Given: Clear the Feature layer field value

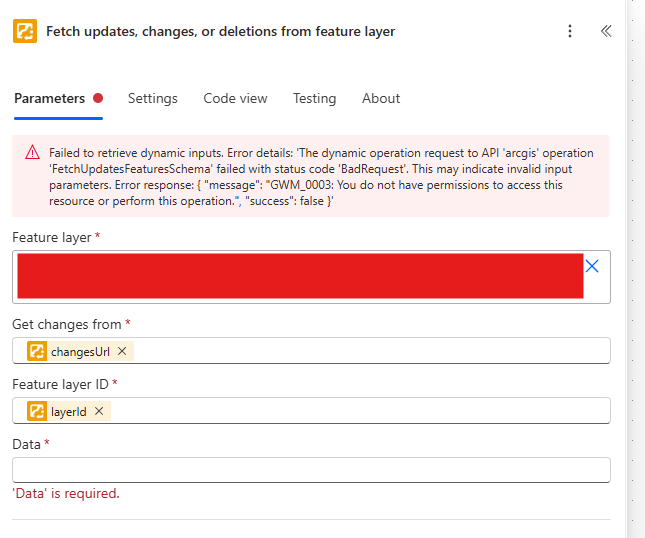Looking at the screenshot, I should pos(592,266).
